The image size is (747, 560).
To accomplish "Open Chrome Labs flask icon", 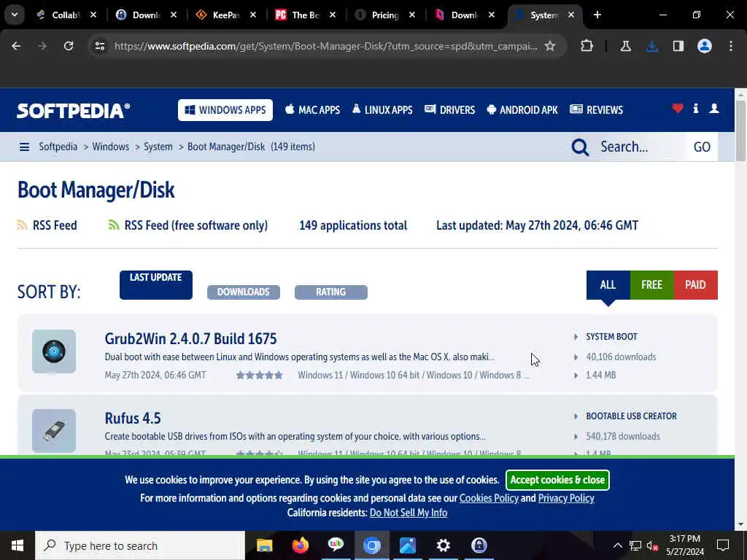I will (625, 46).
